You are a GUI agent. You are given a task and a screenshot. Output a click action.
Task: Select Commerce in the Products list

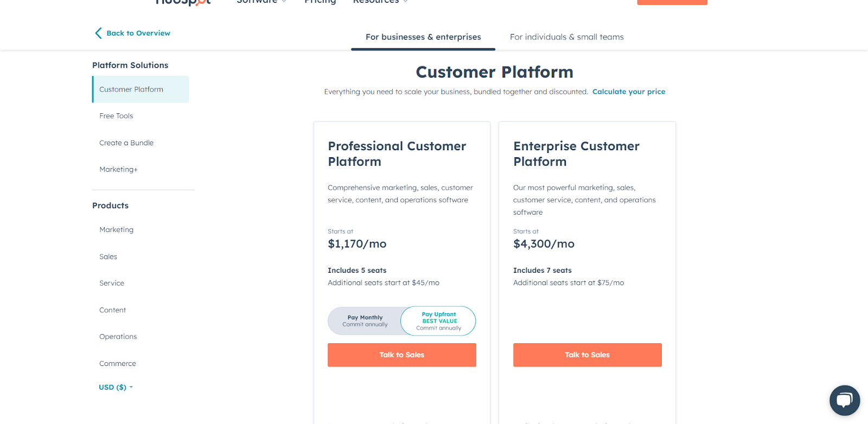tap(117, 363)
